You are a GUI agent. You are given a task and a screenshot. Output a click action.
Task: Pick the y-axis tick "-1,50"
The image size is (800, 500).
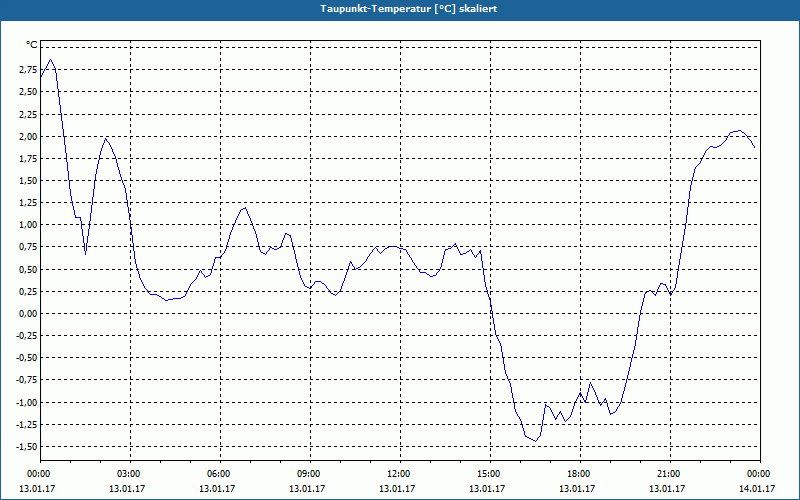[27, 447]
